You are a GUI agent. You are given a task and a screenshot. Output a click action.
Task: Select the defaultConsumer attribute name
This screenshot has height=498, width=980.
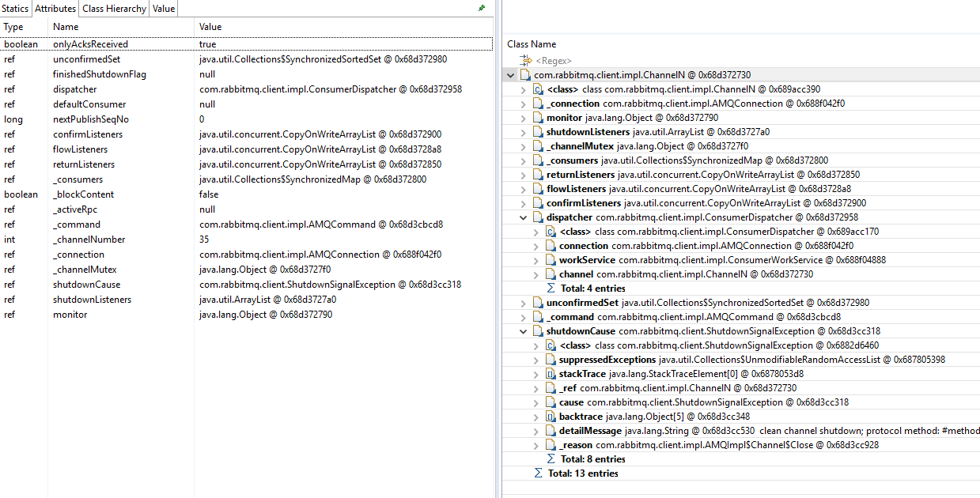[89, 104]
